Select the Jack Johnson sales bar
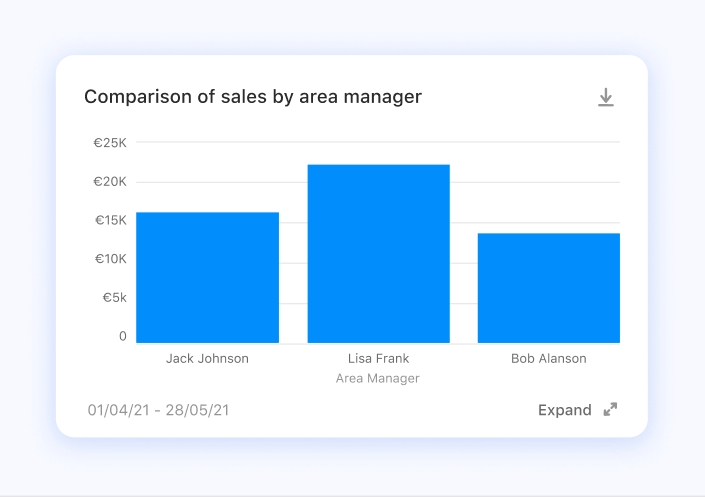 click(x=207, y=278)
